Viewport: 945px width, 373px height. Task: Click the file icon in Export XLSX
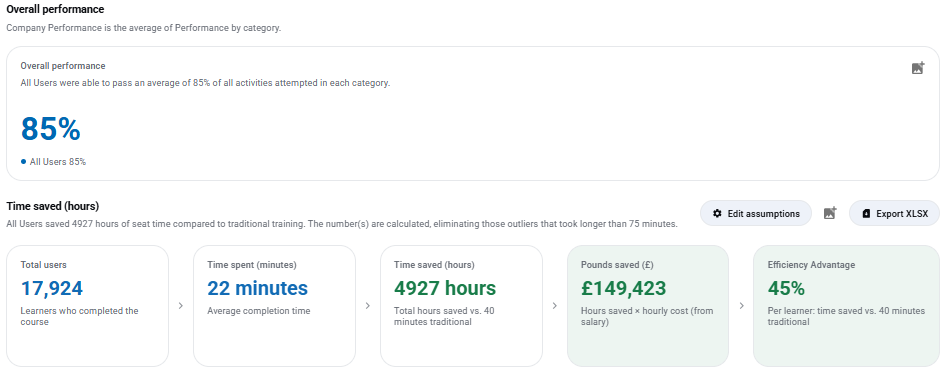coord(866,214)
